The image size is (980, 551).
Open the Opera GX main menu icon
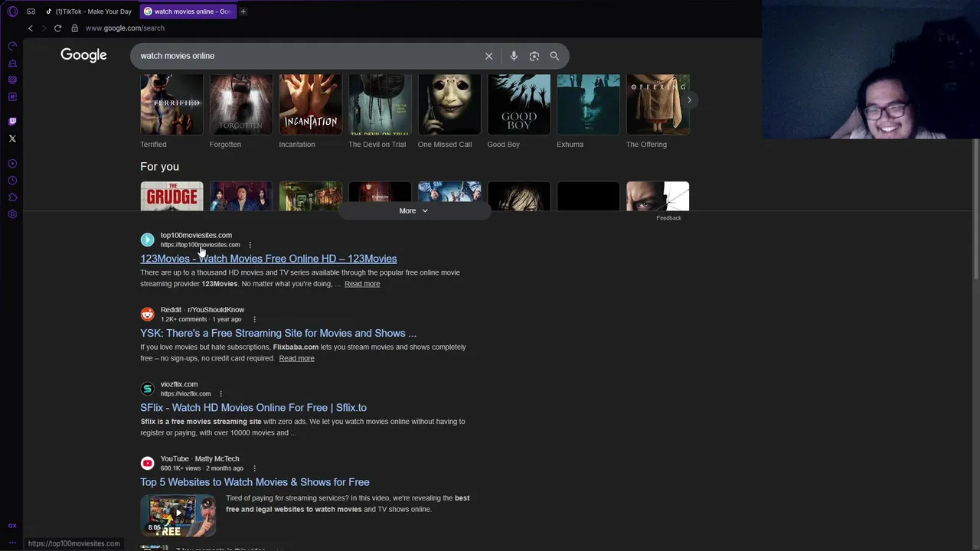click(x=12, y=11)
